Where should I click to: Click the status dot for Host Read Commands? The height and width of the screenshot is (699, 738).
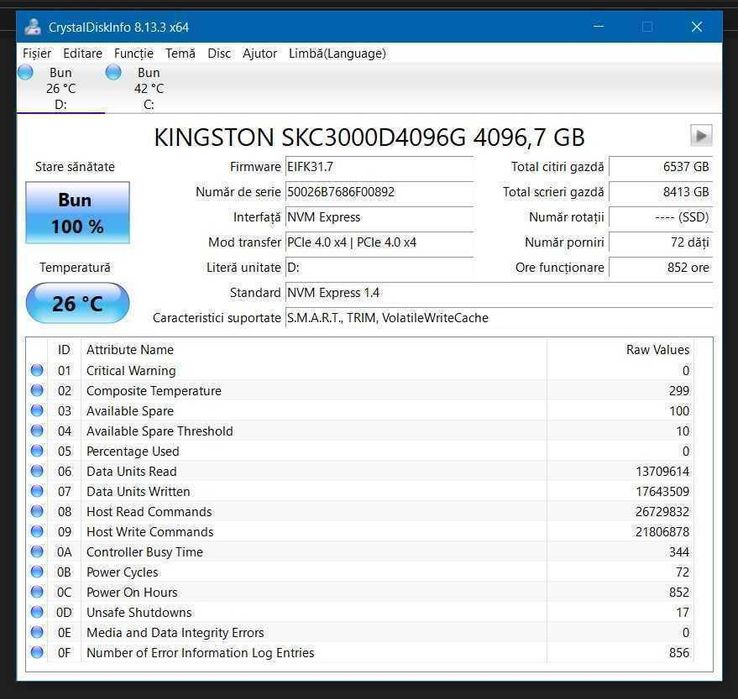pos(37,511)
